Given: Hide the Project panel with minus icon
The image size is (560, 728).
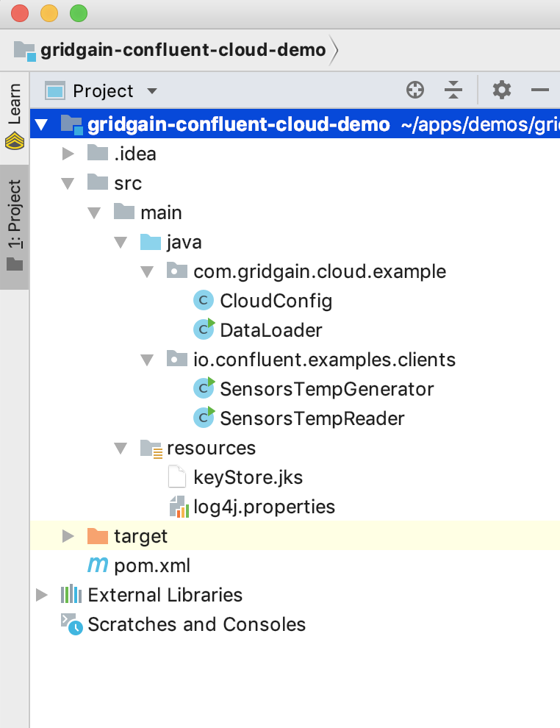Looking at the screenshot, I should [x=540, y=90].
